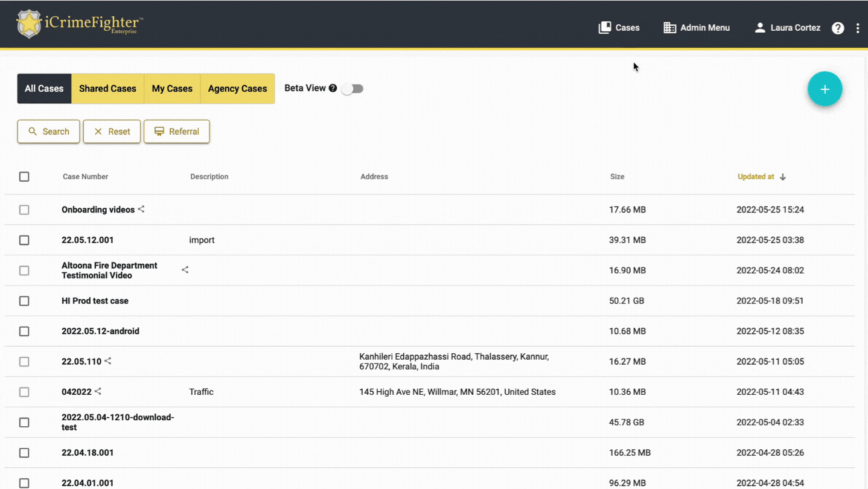Click share icon for Altoona Fire Department case

[185, 270]
